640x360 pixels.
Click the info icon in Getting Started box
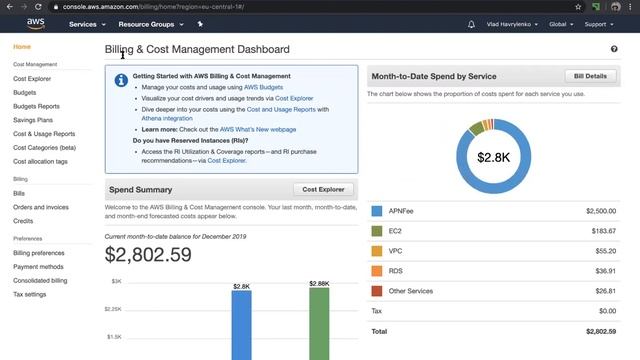[121, 80]
